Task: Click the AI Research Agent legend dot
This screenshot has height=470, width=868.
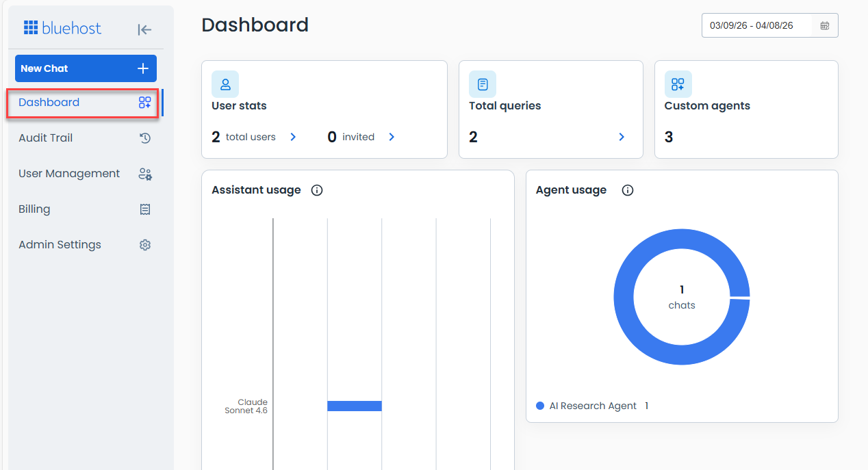Action: 540,406
